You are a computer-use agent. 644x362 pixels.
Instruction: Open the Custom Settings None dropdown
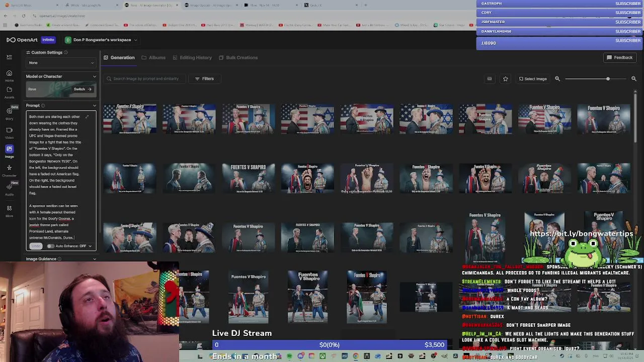[x=61, y=63]
